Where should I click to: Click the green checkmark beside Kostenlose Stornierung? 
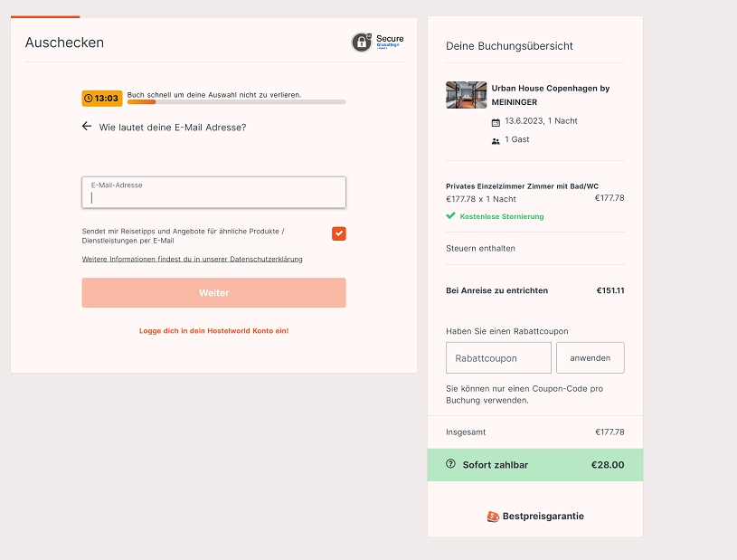[449, 216]
